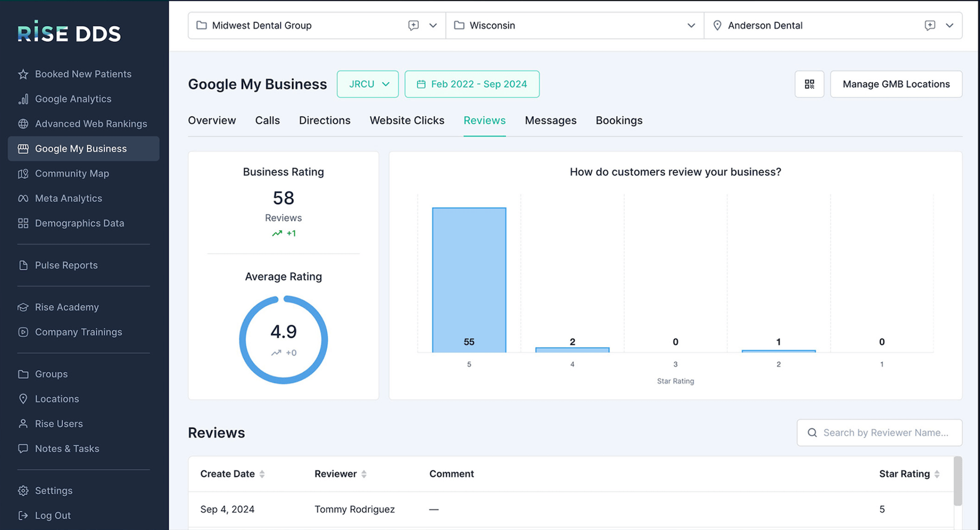Screen dimensions: 980x530
Task: Expand the Anderson Dental location chevron
Action: 950,25
